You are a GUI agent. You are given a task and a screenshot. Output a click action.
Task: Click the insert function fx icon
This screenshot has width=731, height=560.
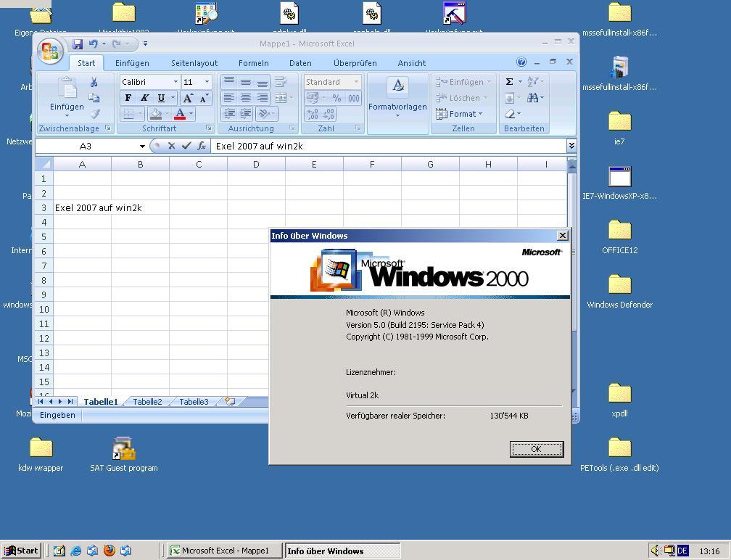pos(202,146)
